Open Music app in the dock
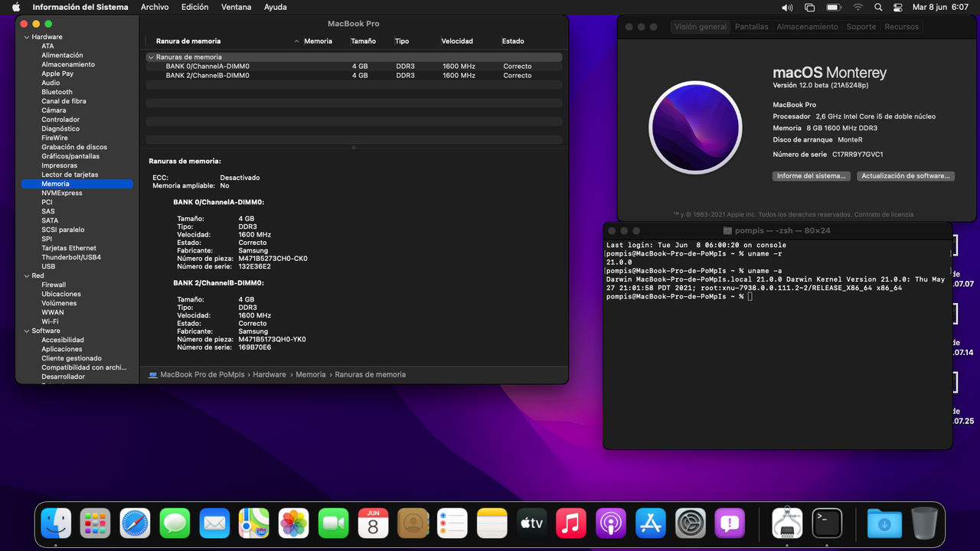 click(x=571, y=523)
